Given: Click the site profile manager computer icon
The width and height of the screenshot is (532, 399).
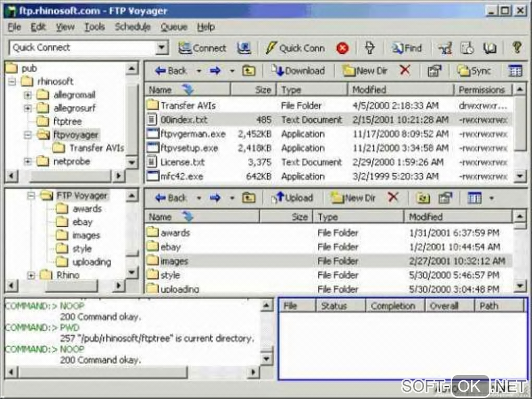Looking at the screenshot, I should coord(244,48).
